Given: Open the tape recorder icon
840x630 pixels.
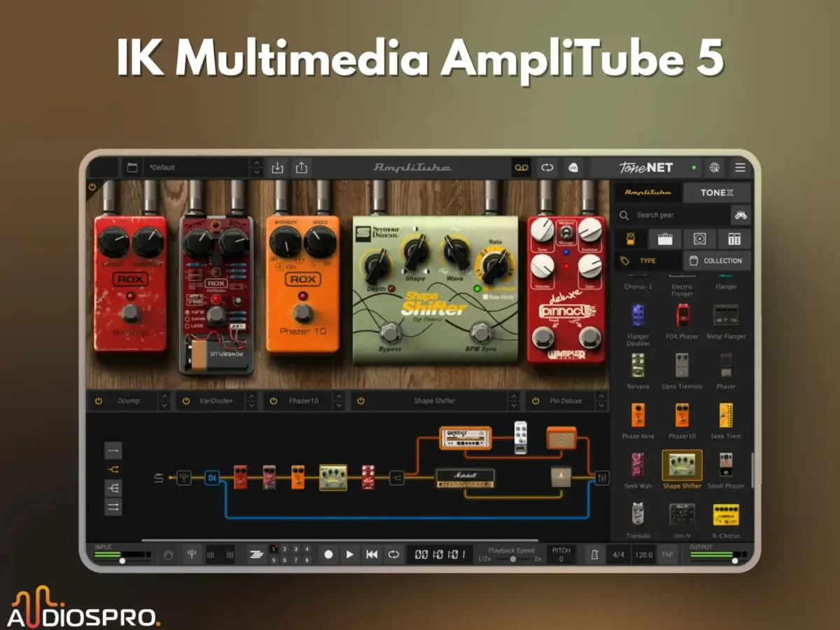Looking at the screenshot, I should point(521,168).
